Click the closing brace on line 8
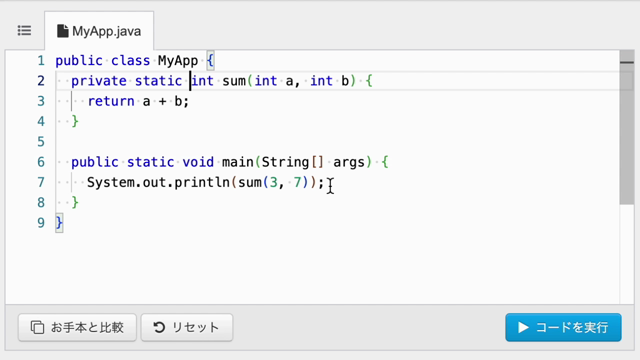640x360 pixels. 75,202
